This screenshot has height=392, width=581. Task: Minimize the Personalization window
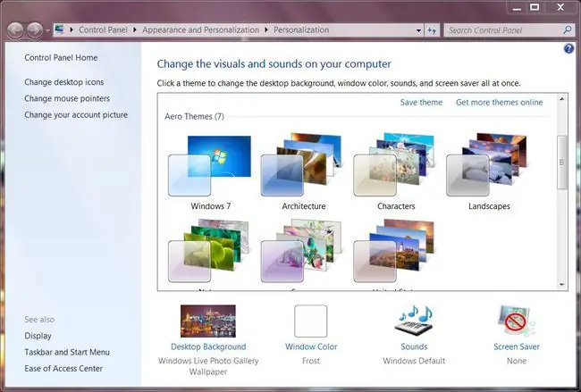(517, 8)
